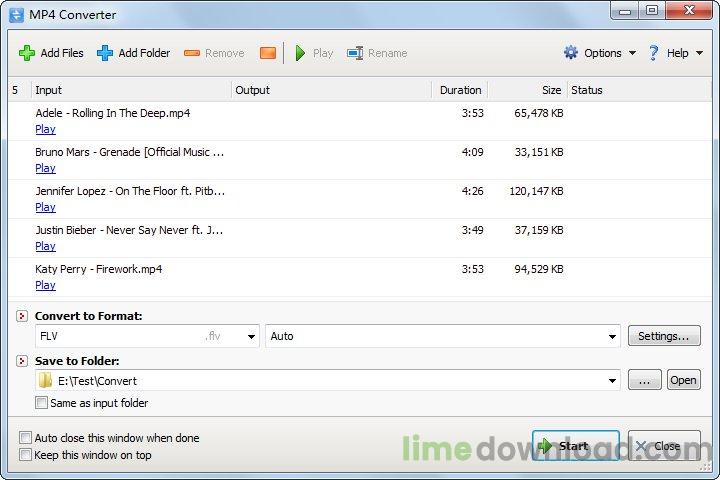This screenshot has width=720, height=480.
Task: Toggle the Save to Folder expander icon
Action: [22, 361]
